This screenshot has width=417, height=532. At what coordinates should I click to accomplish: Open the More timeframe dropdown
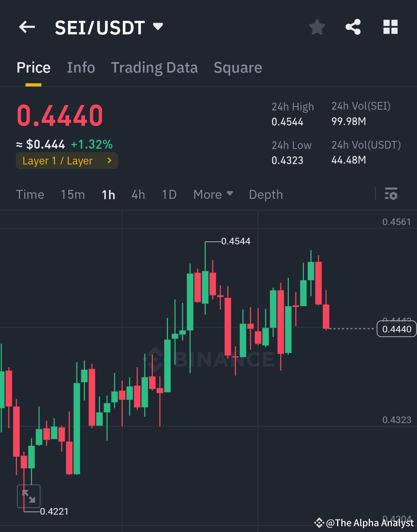click(213, 194)
